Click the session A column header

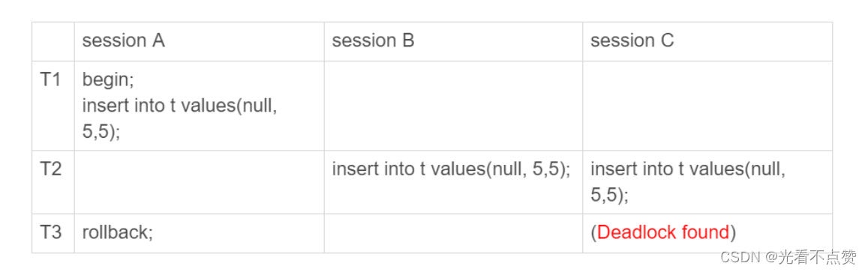(x=124, y=41)
